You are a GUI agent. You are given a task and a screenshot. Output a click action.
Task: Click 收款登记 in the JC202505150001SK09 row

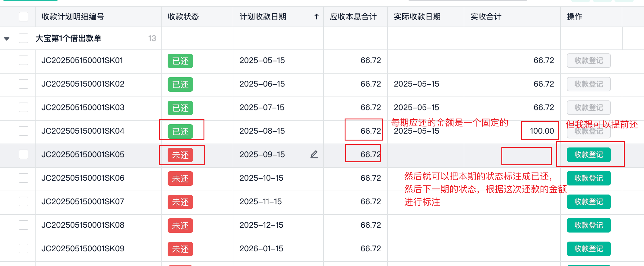(589, 249)
